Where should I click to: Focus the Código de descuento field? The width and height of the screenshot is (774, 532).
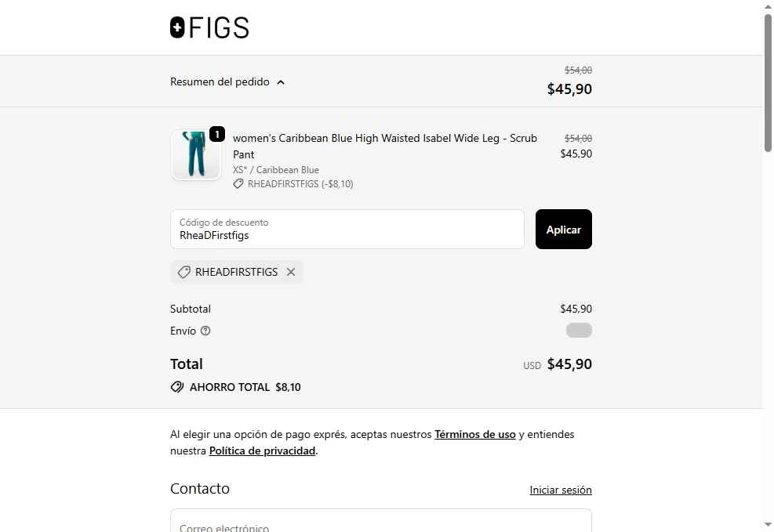(347, 230)
